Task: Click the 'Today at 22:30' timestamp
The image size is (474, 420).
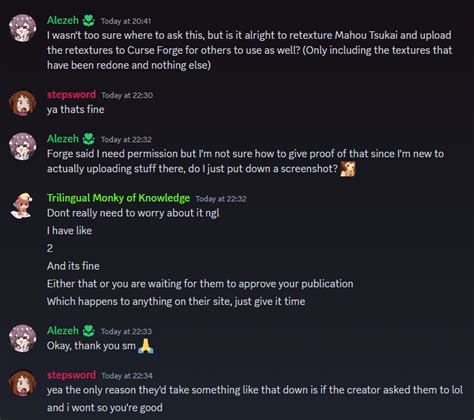Action: pos(127,96)
